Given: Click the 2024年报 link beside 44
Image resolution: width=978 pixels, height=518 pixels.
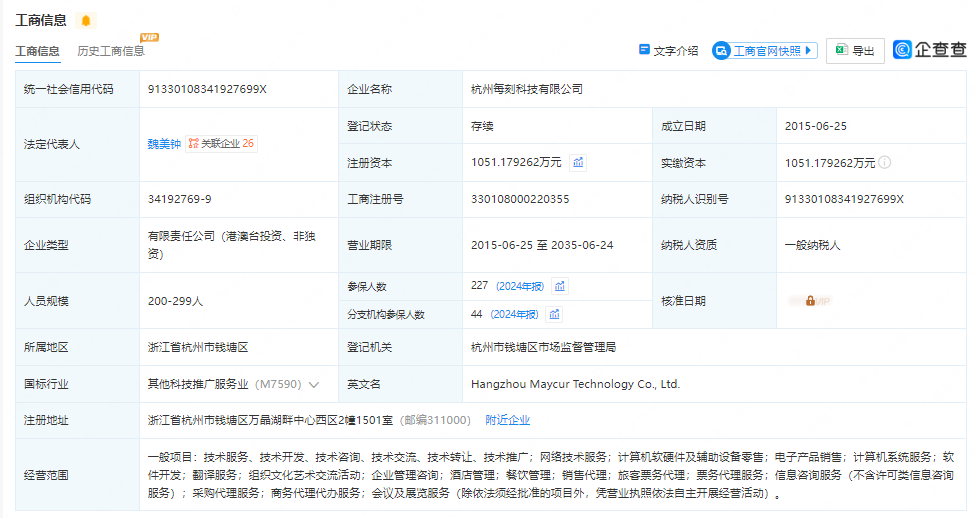Looking at the screenshot, I should [514, 314].
